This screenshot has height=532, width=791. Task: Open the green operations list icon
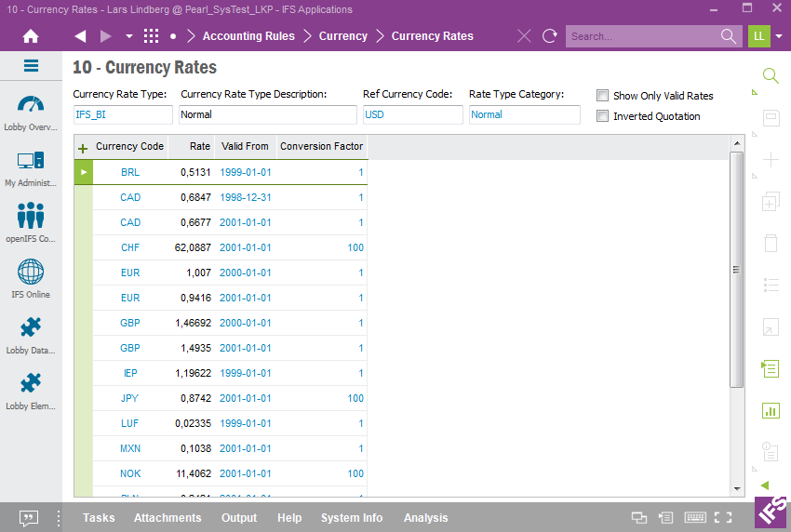pos(771,368)
